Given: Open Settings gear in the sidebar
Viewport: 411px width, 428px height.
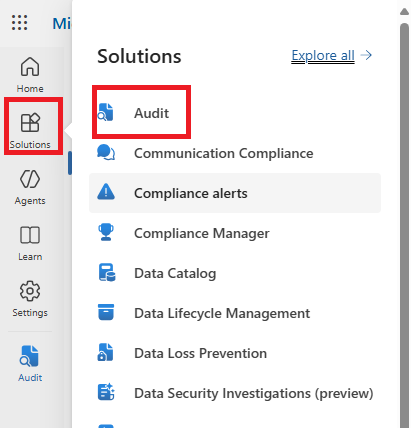Looking at the screenshot, I should click(x=30, y=291).
